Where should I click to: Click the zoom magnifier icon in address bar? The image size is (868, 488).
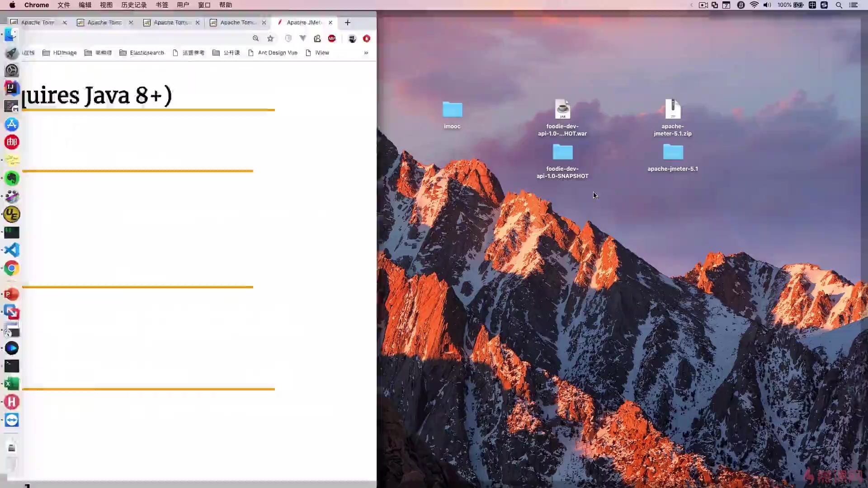click(256, 38)
